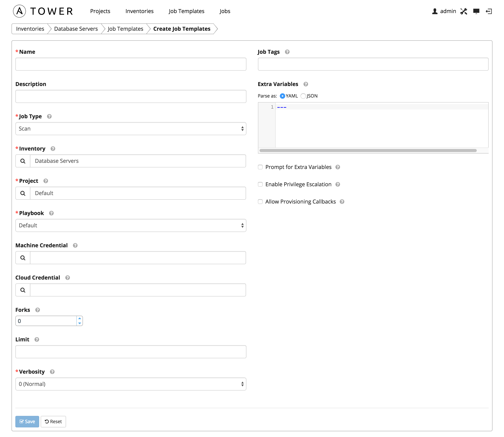Show help for Forks
The width and height of the screenshot is (504, 437).
38,310
